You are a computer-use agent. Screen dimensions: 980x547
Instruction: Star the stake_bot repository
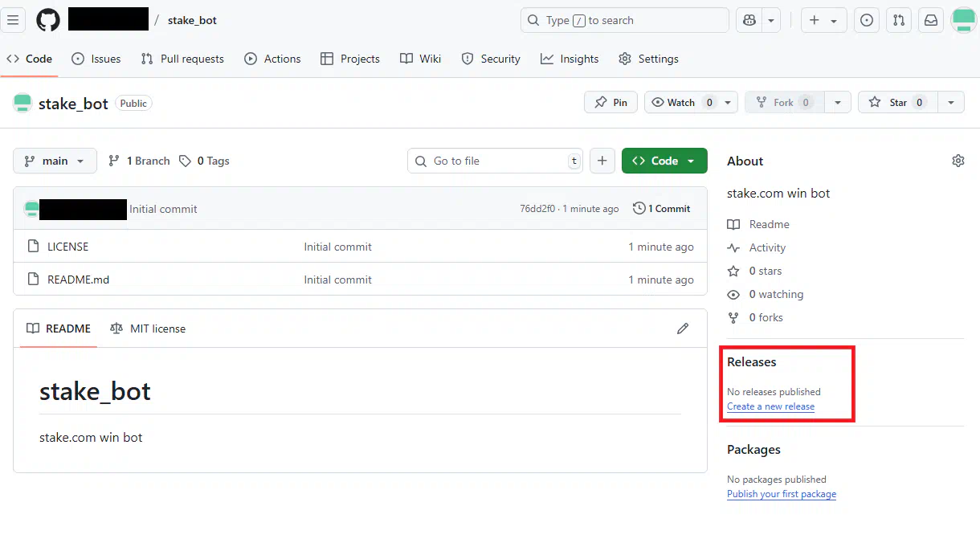click(x=898, y=102)
